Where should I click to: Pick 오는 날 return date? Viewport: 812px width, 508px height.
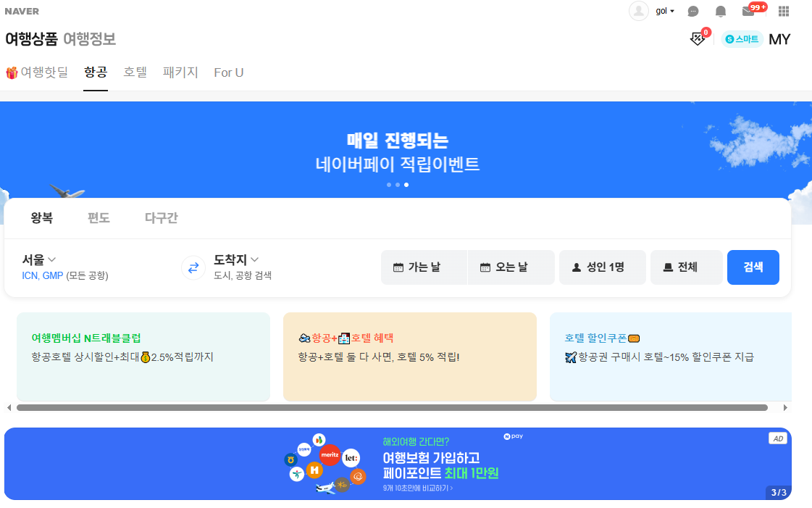click(x=511, y=267)
